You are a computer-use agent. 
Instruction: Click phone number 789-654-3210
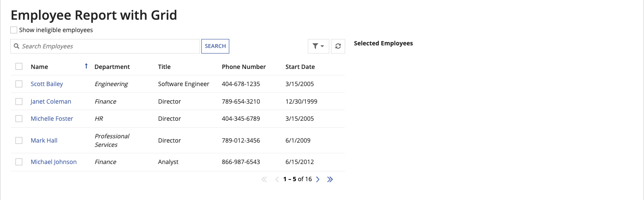(x=241, y=101)
